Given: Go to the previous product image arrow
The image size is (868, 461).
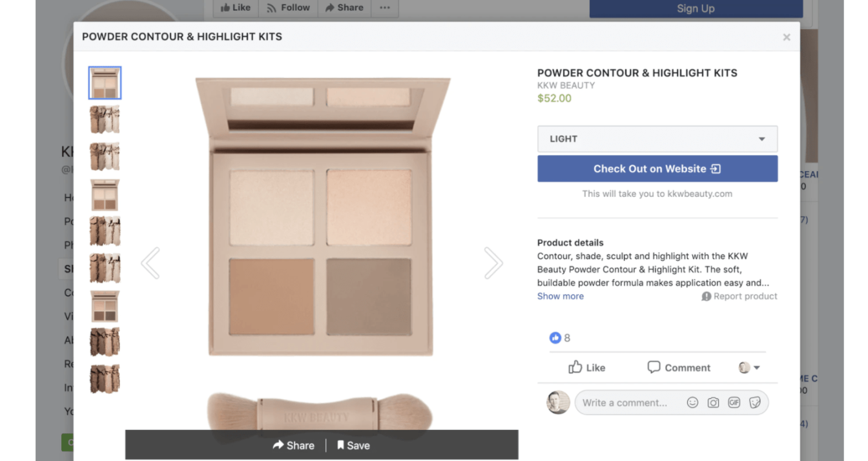Looking at the screenshot, I should tap(150, 263).
